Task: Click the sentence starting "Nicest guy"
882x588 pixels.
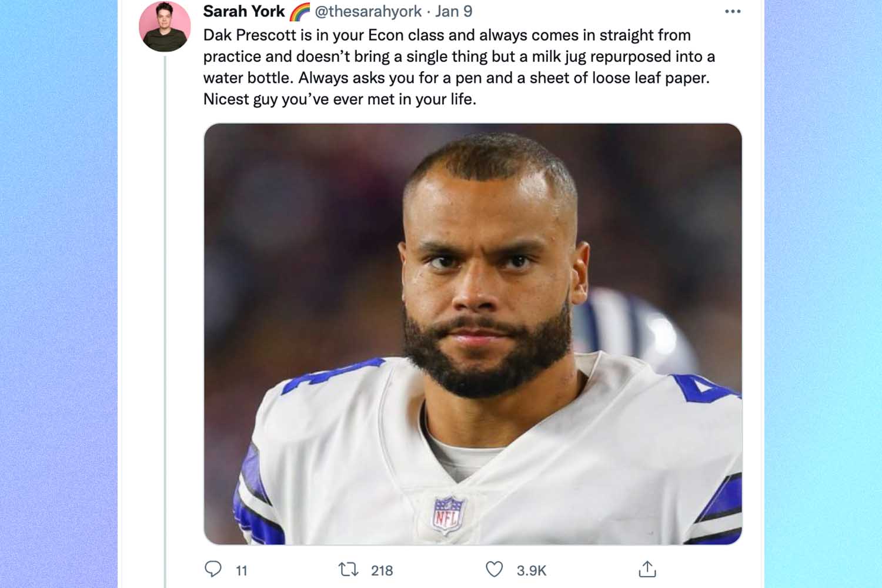Action: [x=339, y=99]
